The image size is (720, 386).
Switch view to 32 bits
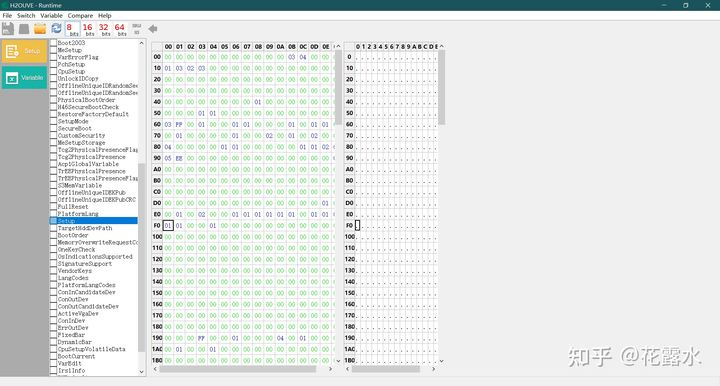[104, 29]
